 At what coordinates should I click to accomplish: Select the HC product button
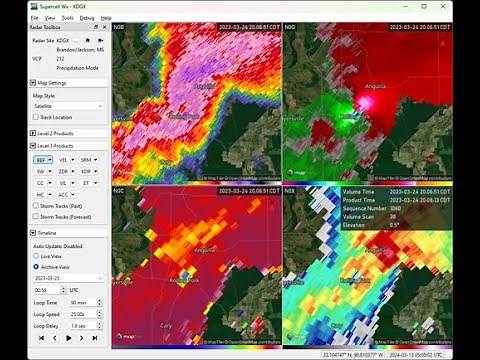pyautogui.click(x=40, y=195)
